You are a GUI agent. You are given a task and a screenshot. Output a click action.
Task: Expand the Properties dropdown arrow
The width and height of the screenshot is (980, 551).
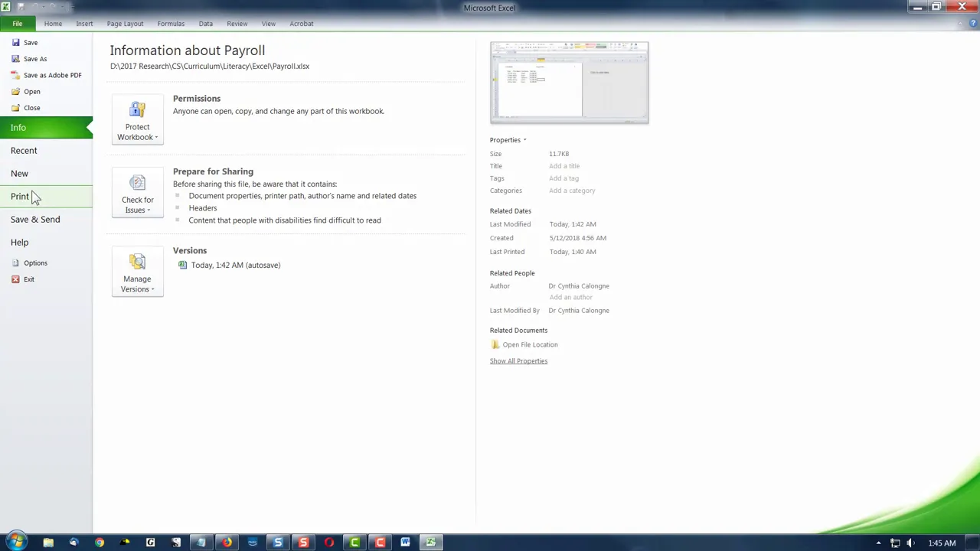click(524, 140)
